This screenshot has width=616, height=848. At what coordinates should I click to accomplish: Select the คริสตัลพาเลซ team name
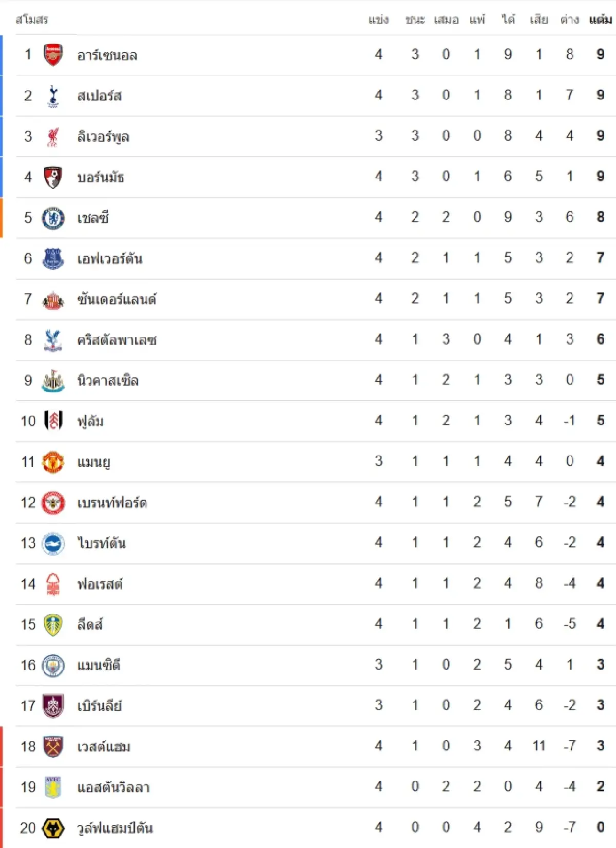click(x=117, y=340)
